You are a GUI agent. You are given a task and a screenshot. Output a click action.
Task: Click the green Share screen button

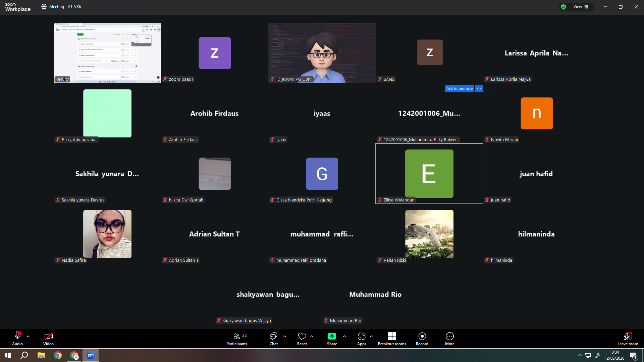point(332,339)
